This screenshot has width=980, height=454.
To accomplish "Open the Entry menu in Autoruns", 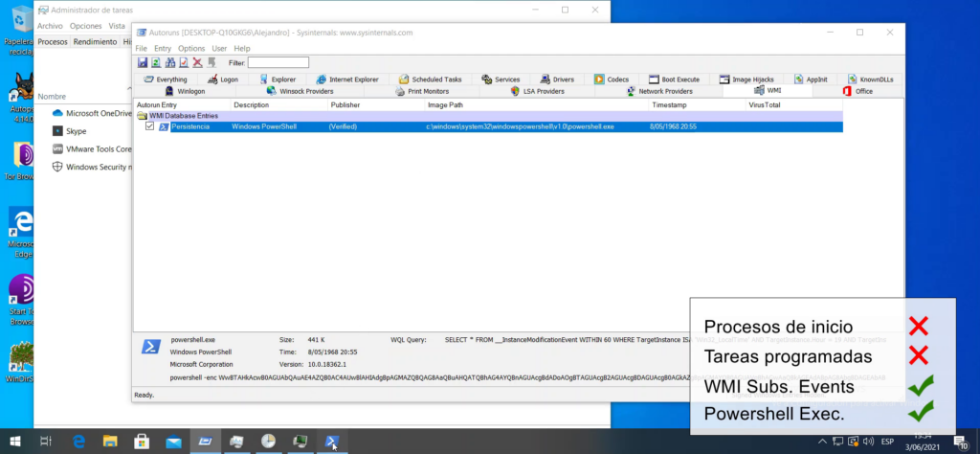I will [x=163, y=48].
